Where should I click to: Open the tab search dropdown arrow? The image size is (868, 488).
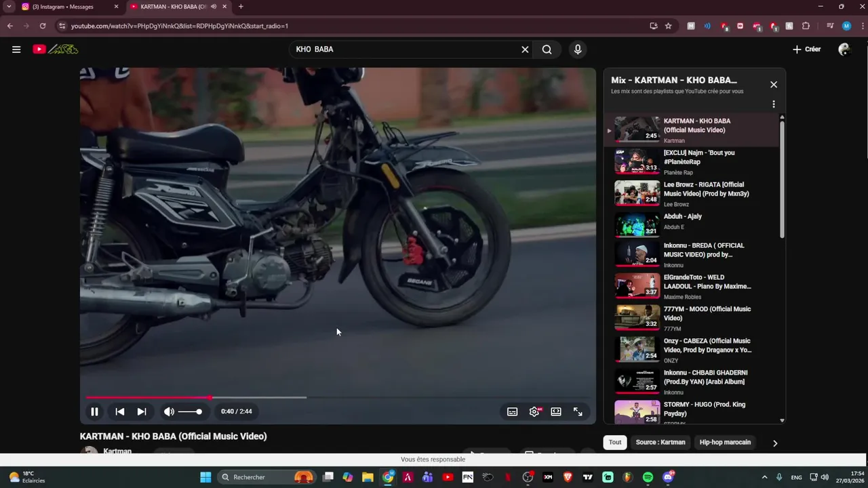[9, 7]
